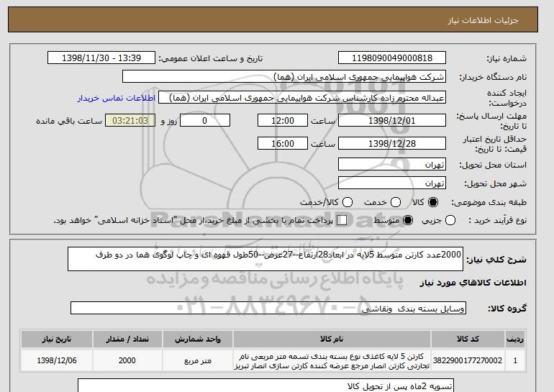This screenshot has height=392, width=554.
Task: Choose the جزیی purchase process option
Action: coord(450,220)
